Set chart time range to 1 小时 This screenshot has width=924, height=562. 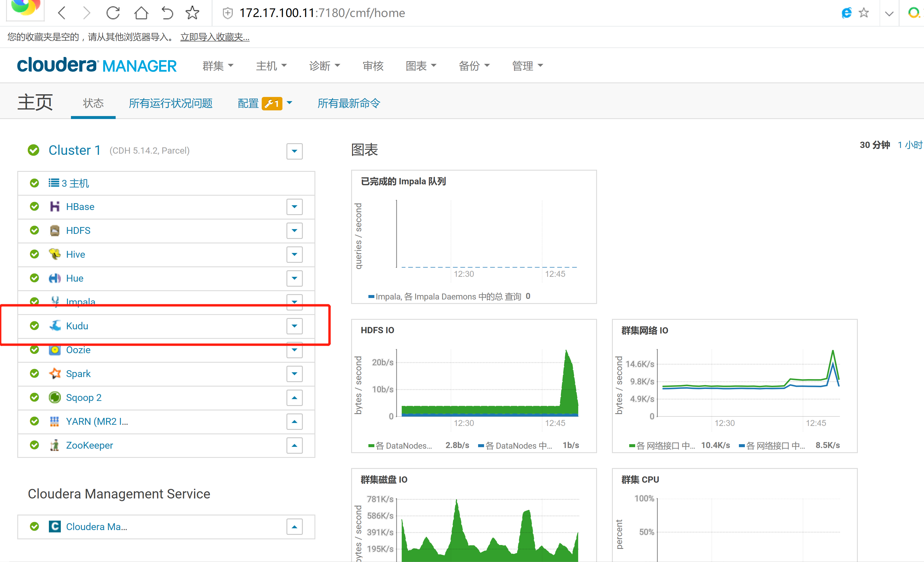tap(910, 145)
